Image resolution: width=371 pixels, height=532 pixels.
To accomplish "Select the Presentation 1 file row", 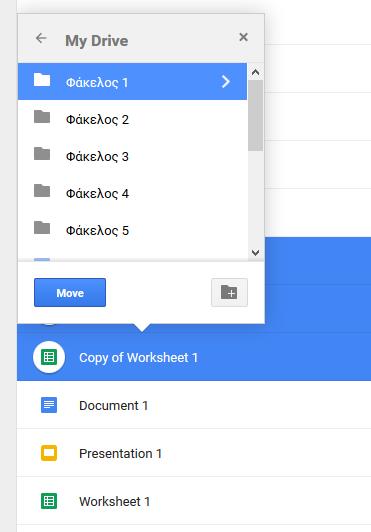I will coord(194,453).
